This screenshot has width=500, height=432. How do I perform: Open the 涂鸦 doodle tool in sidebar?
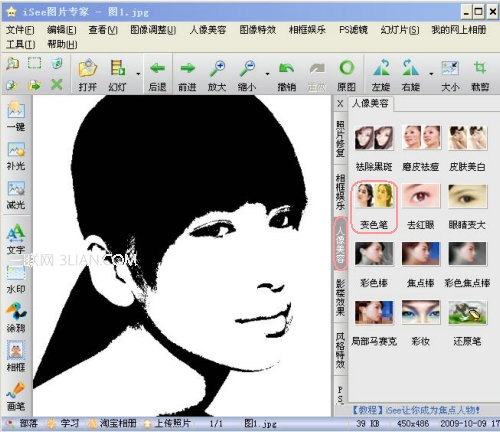(x=16, y=317)
